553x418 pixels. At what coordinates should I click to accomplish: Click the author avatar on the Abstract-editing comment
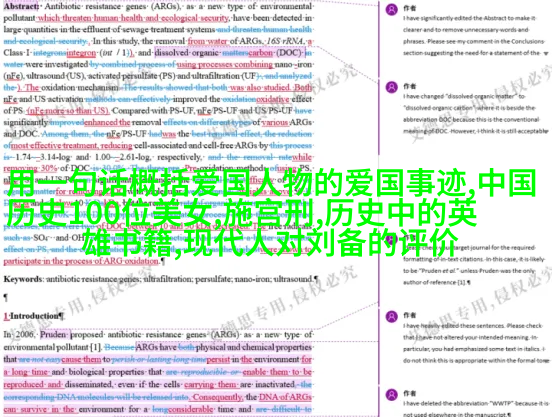[391, 10]
